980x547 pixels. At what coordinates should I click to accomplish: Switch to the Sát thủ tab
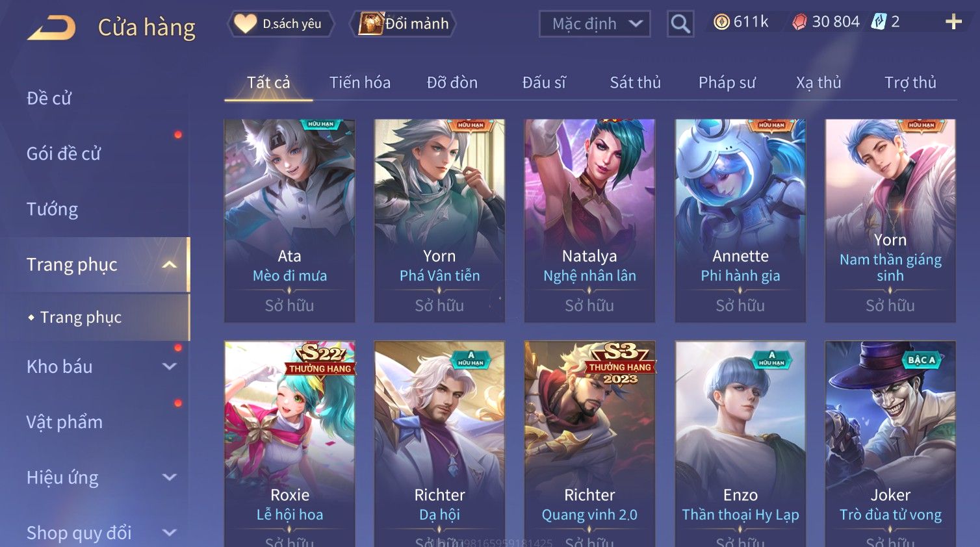635,83
